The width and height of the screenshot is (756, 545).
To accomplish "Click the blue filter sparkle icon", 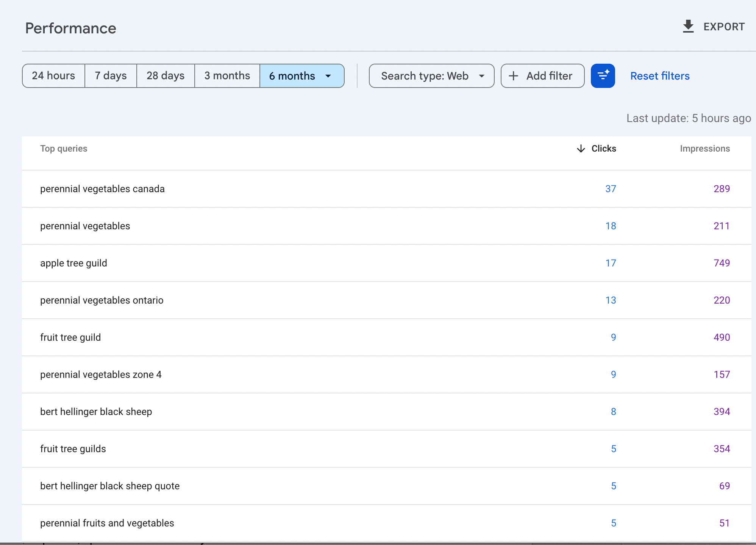I will (x=603, y=76).
